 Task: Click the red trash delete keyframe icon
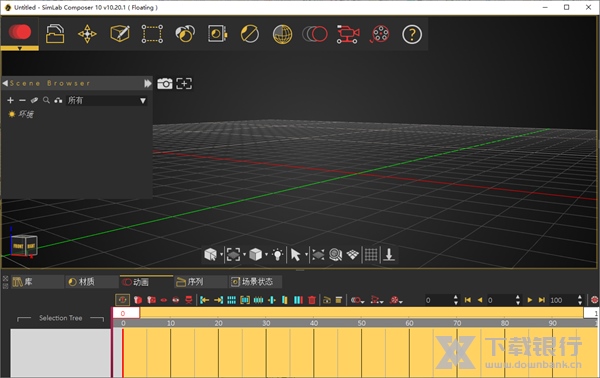click(312, 300)
